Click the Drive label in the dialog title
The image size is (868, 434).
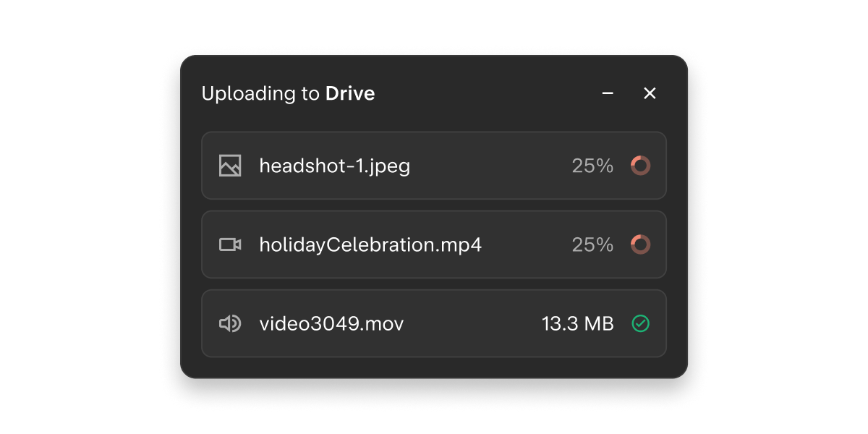coord(351,93)
